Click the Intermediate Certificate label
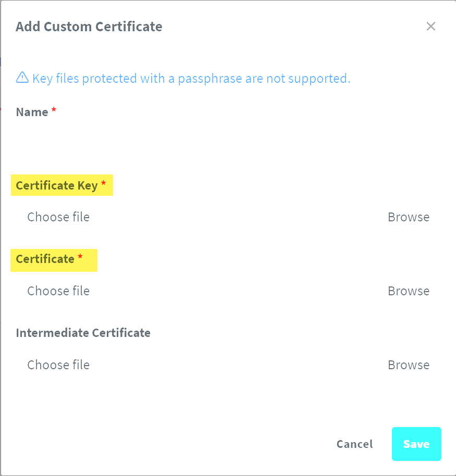Viewport: 456px width, 476px height. (x=83, y=333)
